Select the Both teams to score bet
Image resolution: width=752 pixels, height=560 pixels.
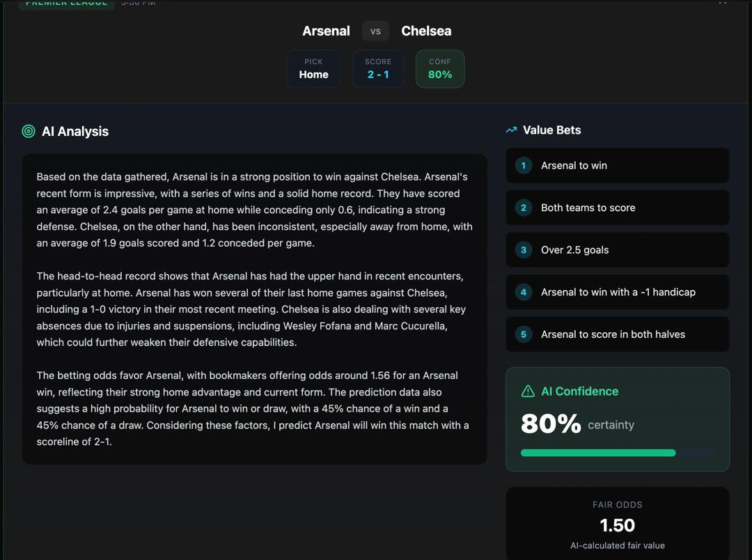click(x=617, y=208)
